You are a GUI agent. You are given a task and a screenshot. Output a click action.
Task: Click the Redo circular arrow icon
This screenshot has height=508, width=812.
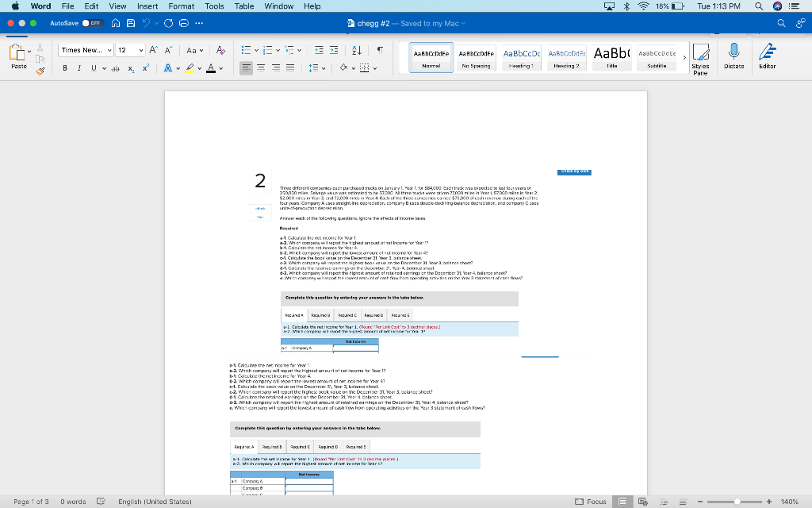click(x=168, y=23)
